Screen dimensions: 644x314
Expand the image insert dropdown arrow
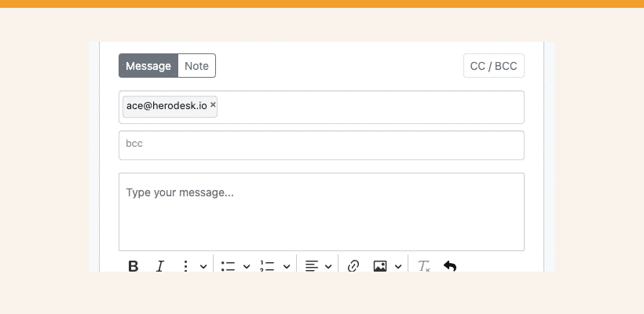click(x=398, y=266)
